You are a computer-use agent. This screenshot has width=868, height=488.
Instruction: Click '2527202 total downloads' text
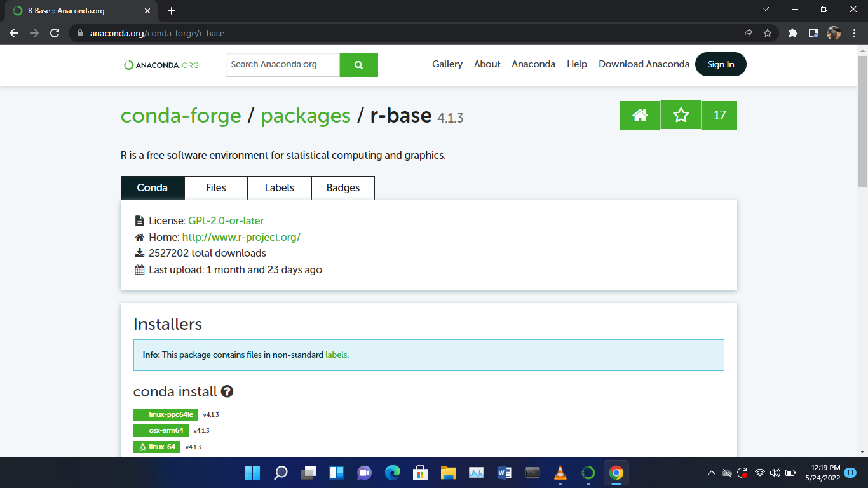point(207,253)
